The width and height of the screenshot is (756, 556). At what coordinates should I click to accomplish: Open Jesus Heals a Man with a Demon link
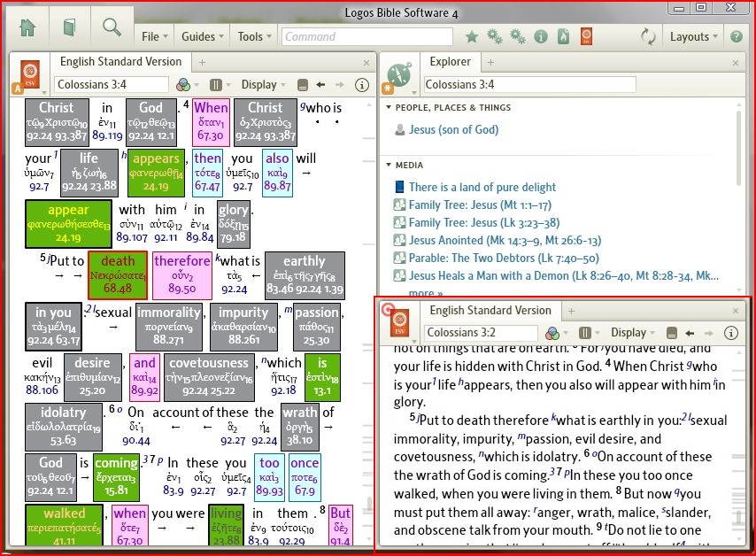(x=564, y=276)
